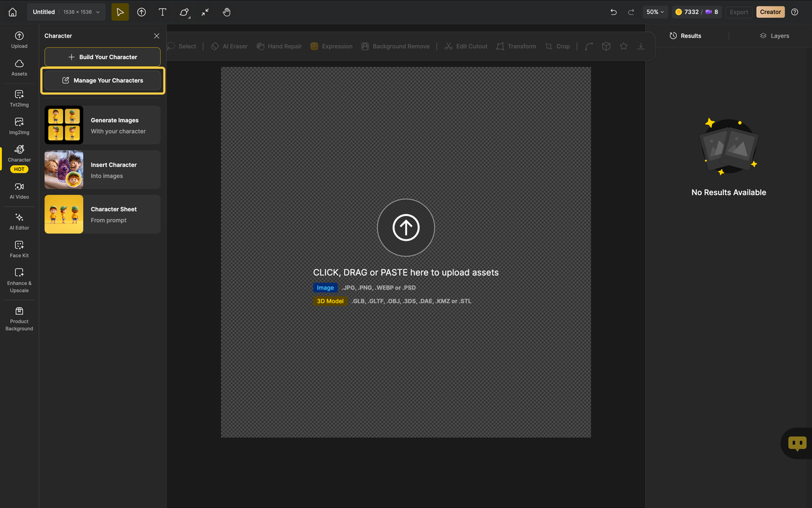
Task: Open the Hand Repair tool
Action: click(278, 46)
